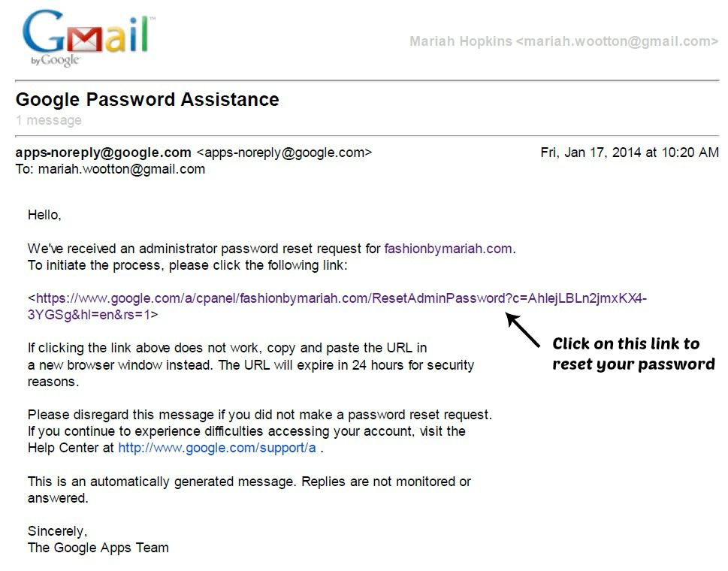Click the 'Hello,' greeting line
Image resolution: width=728 pixels, height=571 pixels.
tap(44, 215)
